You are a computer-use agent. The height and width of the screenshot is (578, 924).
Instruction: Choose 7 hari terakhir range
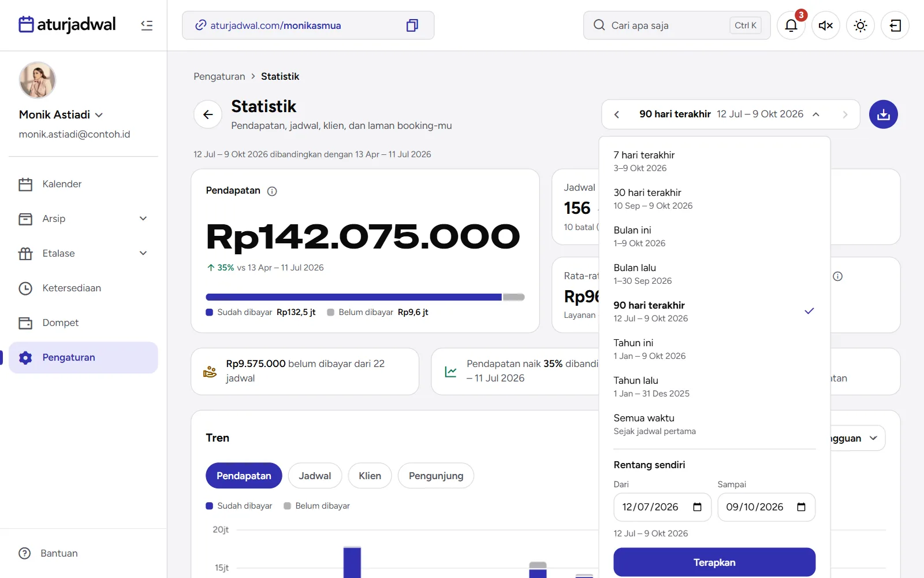pos(714,161)
